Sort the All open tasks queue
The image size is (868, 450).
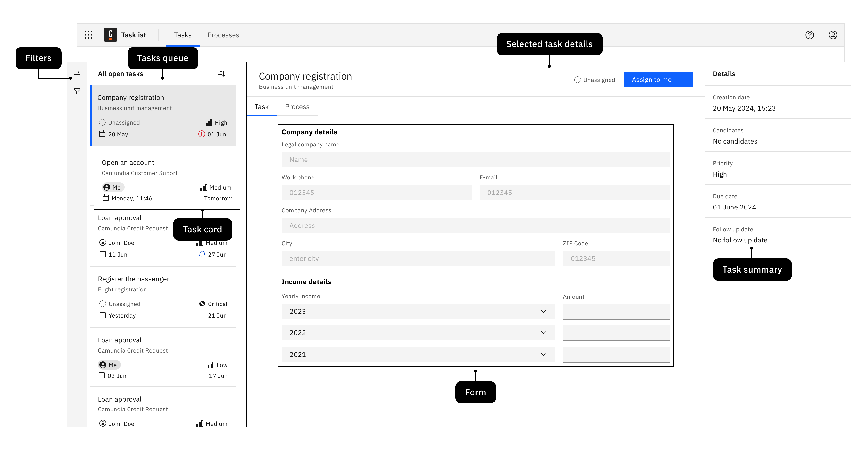pyautogui.click(x=222, y=73)
